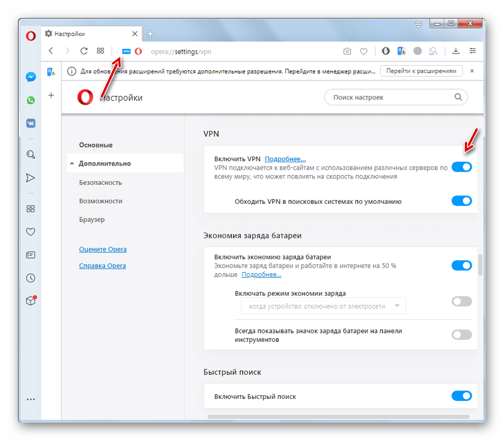The image size is (504, 441).
Task: Reload the current page
Action: pyautogui.click(x=84, y=51)
